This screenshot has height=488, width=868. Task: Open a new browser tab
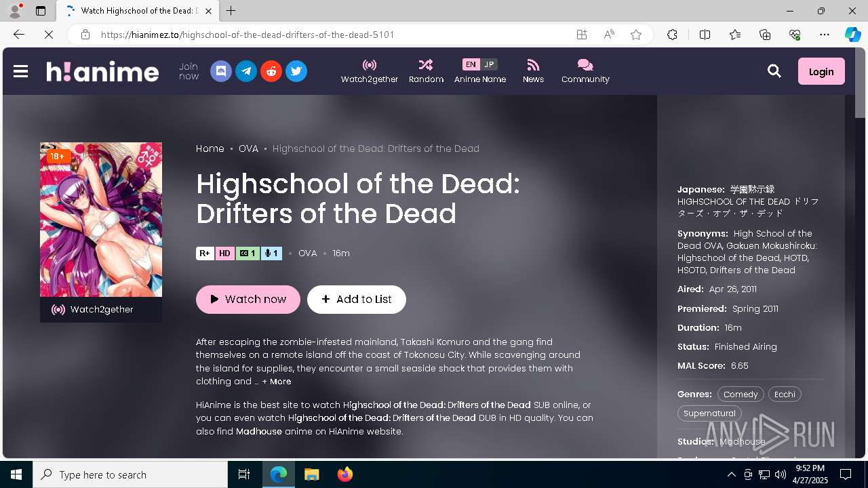coord(231,11)
